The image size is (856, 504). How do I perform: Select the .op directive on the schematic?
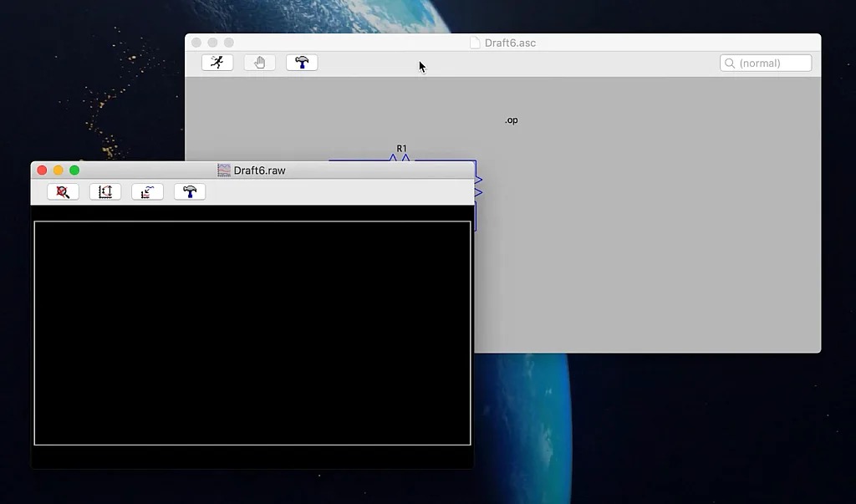(x=511, y=120)
